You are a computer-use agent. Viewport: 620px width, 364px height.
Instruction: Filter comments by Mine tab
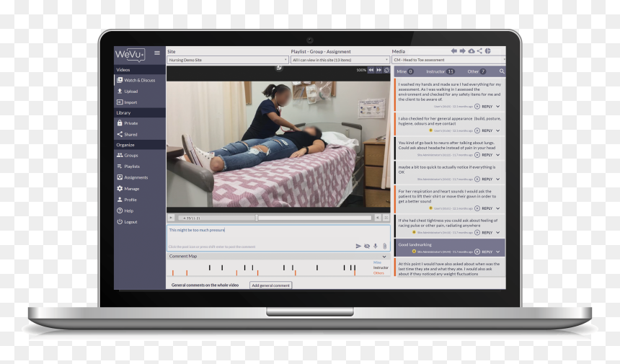(x=405, y=71)
